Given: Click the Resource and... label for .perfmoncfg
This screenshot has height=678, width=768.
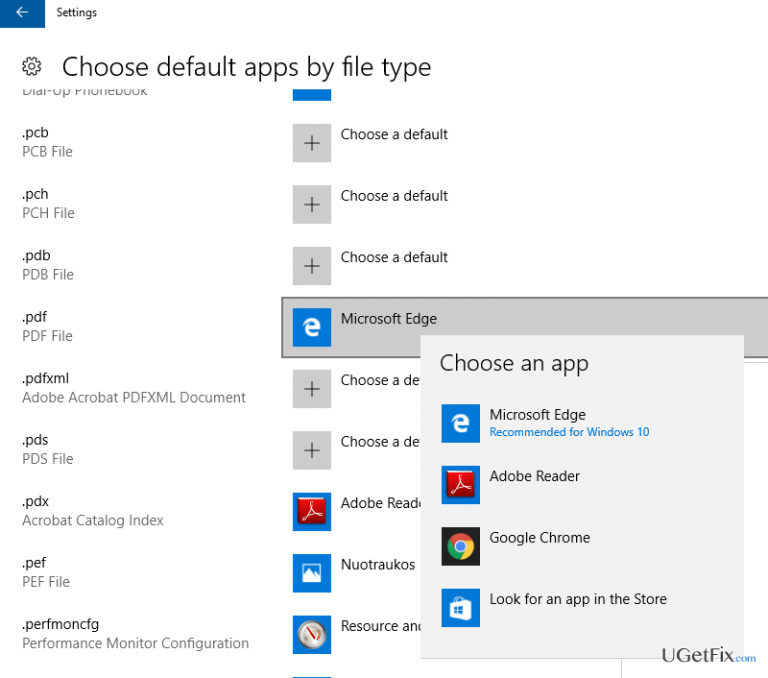Looking at the screenshot, I should click(x=380, y=626).
